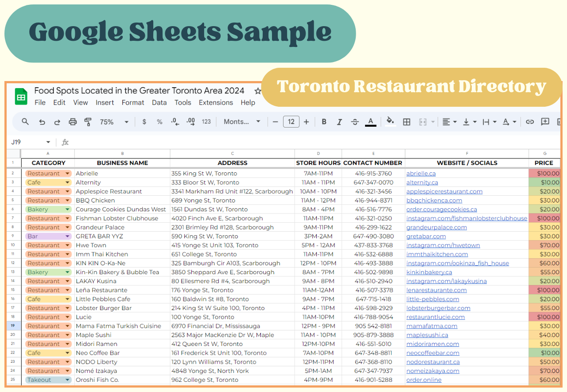Open the order.couragecookies.ca link
567x392 pixels.
click(x=442, y=210)
